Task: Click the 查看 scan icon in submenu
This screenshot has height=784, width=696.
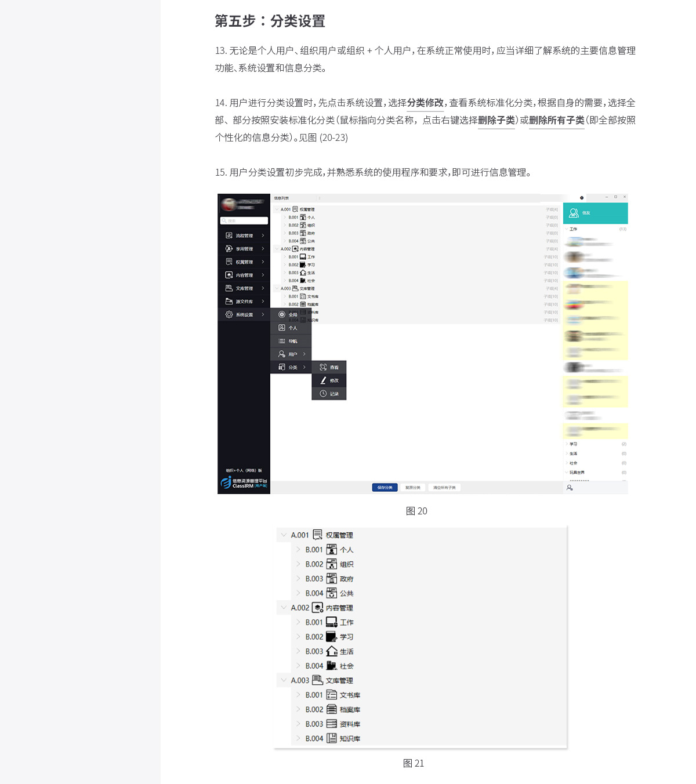Action: [x=323, y=367]
